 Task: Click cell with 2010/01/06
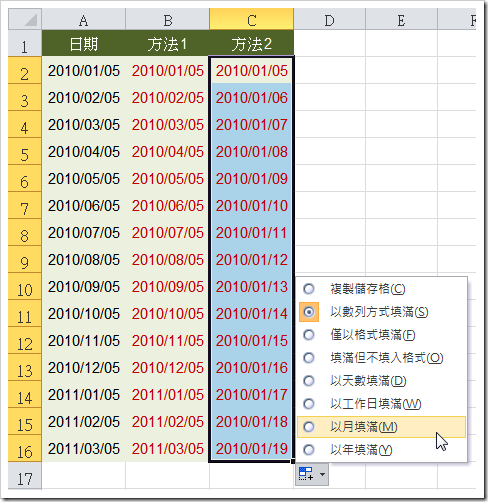point(252,97)
